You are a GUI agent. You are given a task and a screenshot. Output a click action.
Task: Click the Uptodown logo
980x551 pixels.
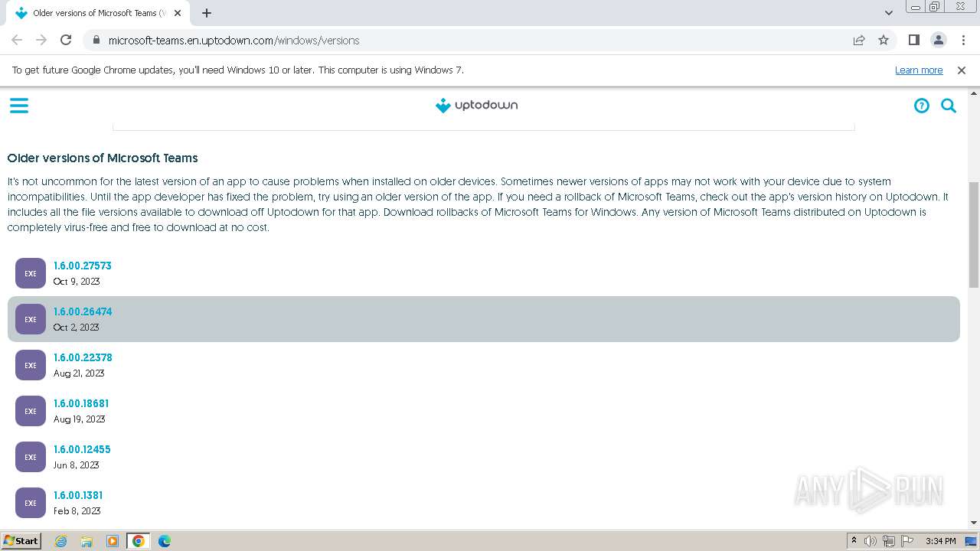click(x=476, y=106)
